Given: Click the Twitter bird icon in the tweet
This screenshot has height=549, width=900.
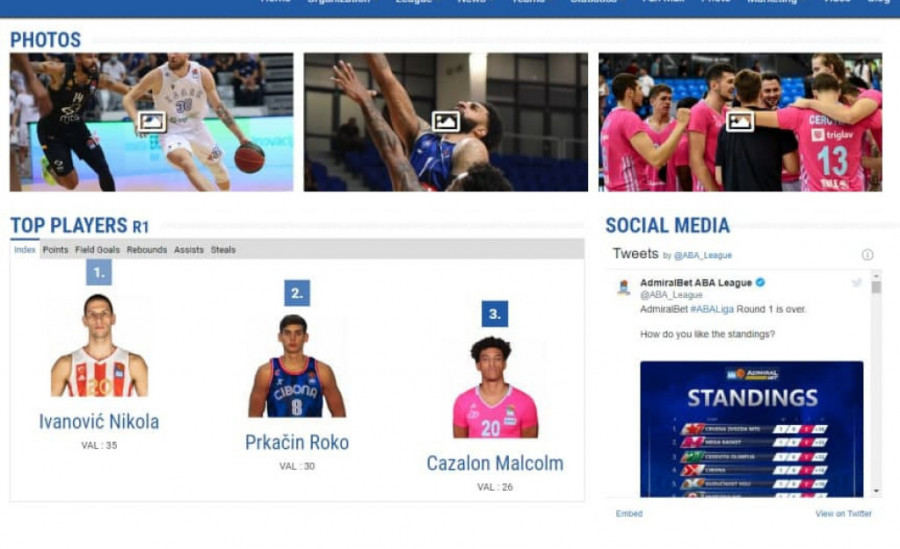Looking at the screenshot, I should coord(856,284).
